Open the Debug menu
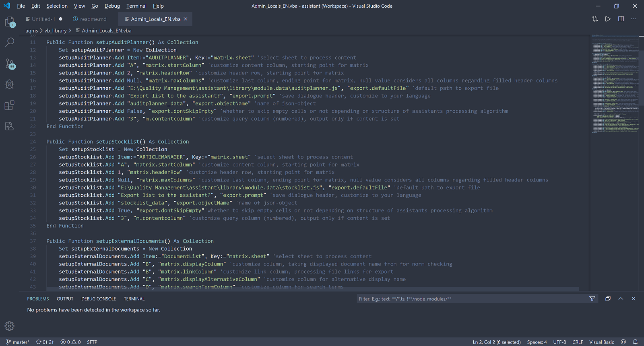 (112, 6)
